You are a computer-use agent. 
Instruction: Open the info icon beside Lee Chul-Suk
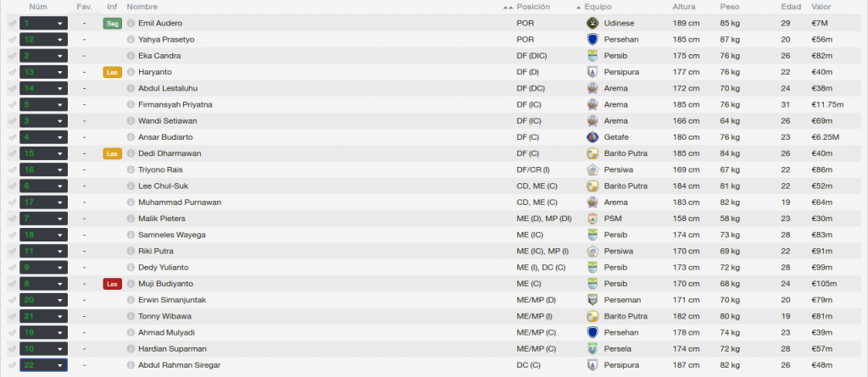click(x=131, y=186)
